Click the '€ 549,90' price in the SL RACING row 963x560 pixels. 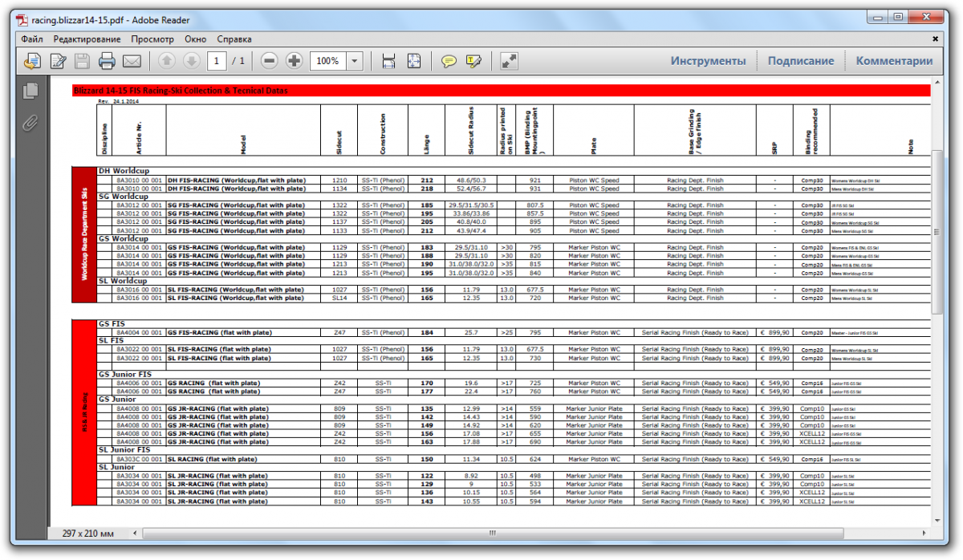pyautogui.click(x=774, y=459)
